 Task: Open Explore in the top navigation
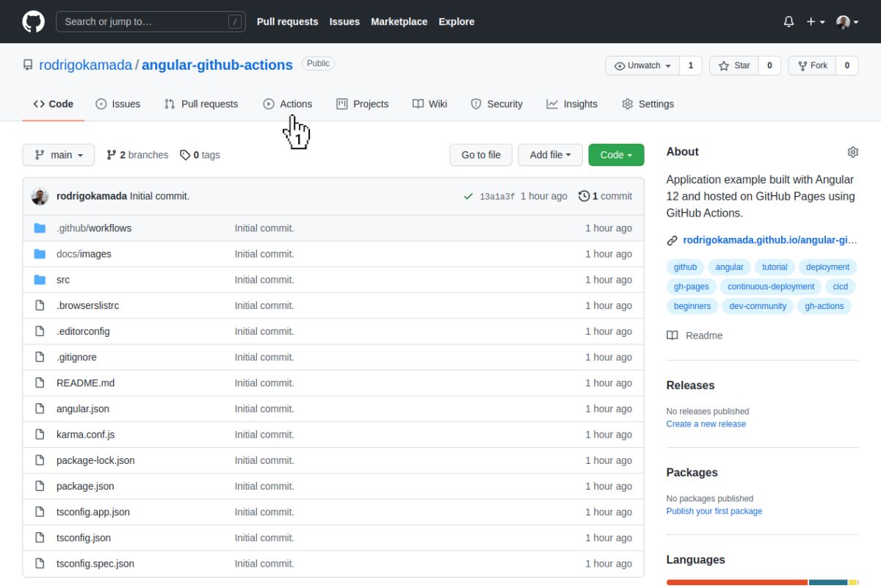[457, 22]
